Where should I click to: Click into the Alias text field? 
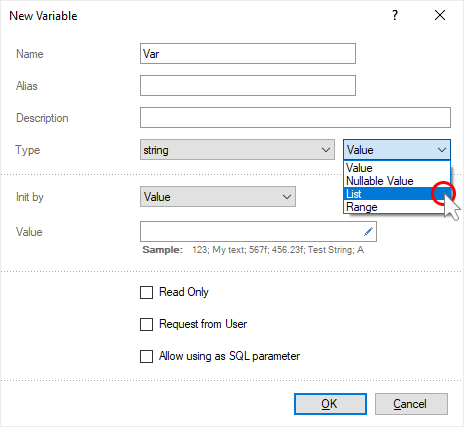[248, 85]
